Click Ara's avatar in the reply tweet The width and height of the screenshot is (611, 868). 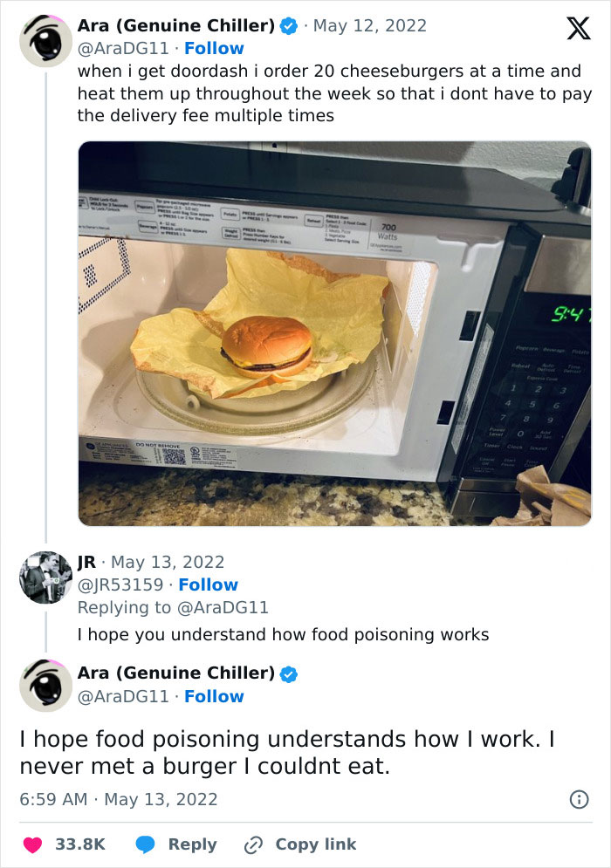[x=45, y=687]
